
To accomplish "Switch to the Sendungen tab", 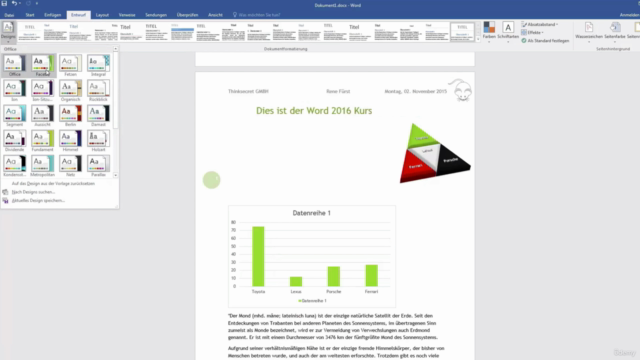I will pyautogui.click(x=156, y=15).
